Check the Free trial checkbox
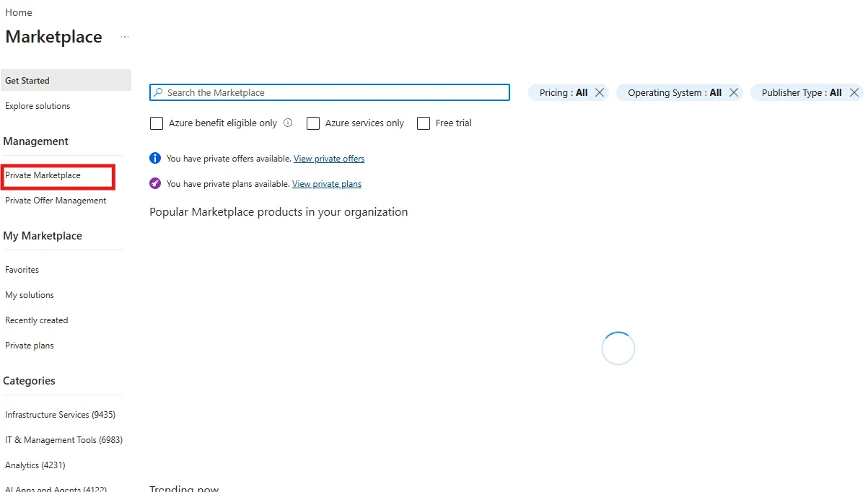The height and width of the screenshot is (492, 868). pos(424,123)
